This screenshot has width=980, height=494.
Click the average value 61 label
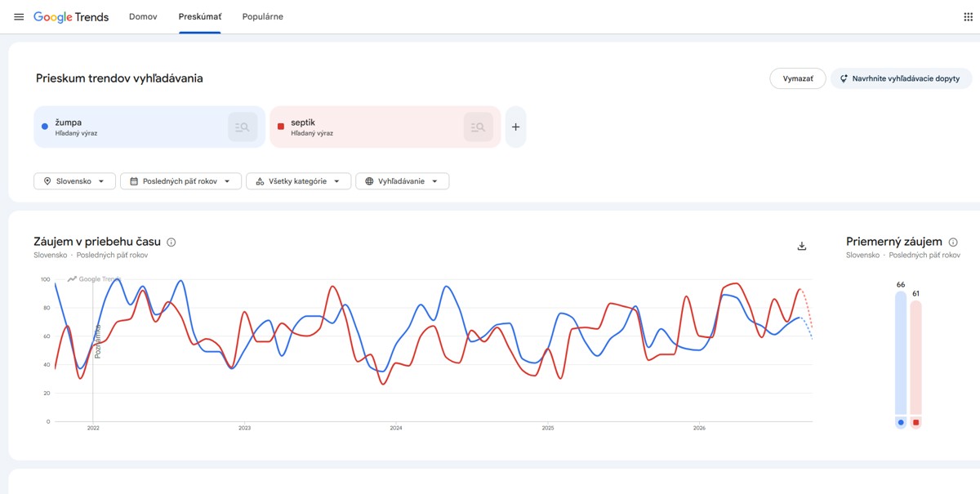pos(916,294)
